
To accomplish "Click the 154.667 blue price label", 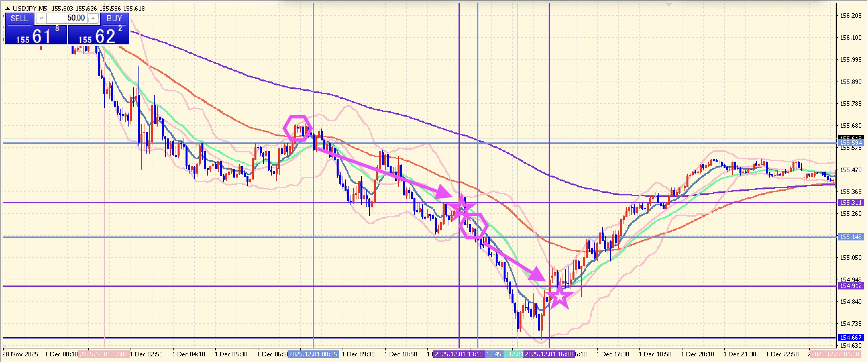I will pos(851,338).
